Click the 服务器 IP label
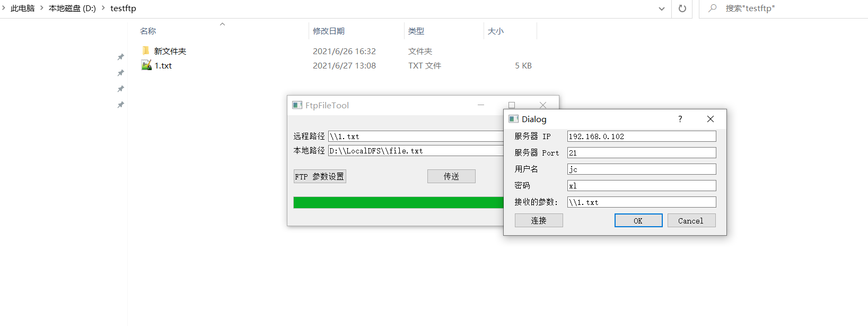Viewport: 868px width, 326px height. (x=532, y=136)
